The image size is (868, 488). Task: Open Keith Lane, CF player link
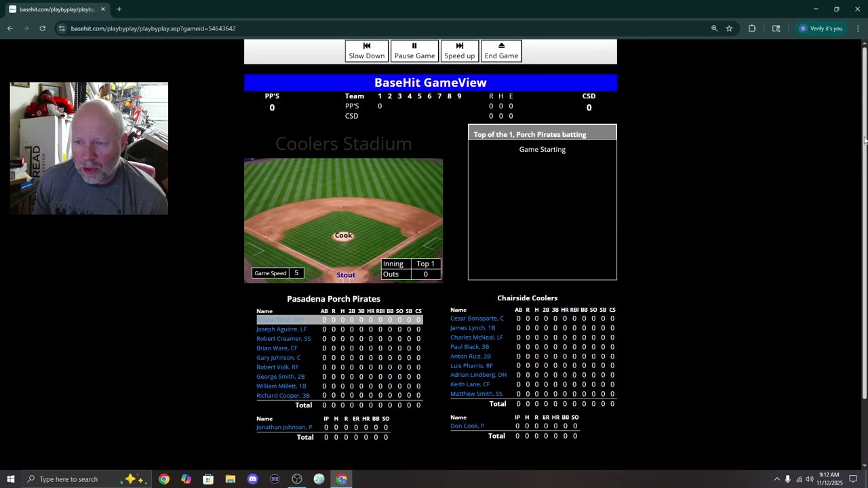tap(470, 384)
